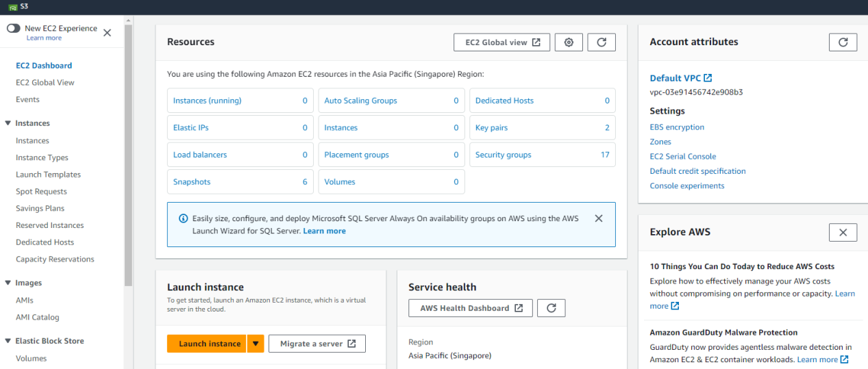868x369 pixels.
Task: Open AMIs in the sidebar
Action: point(25,300)
